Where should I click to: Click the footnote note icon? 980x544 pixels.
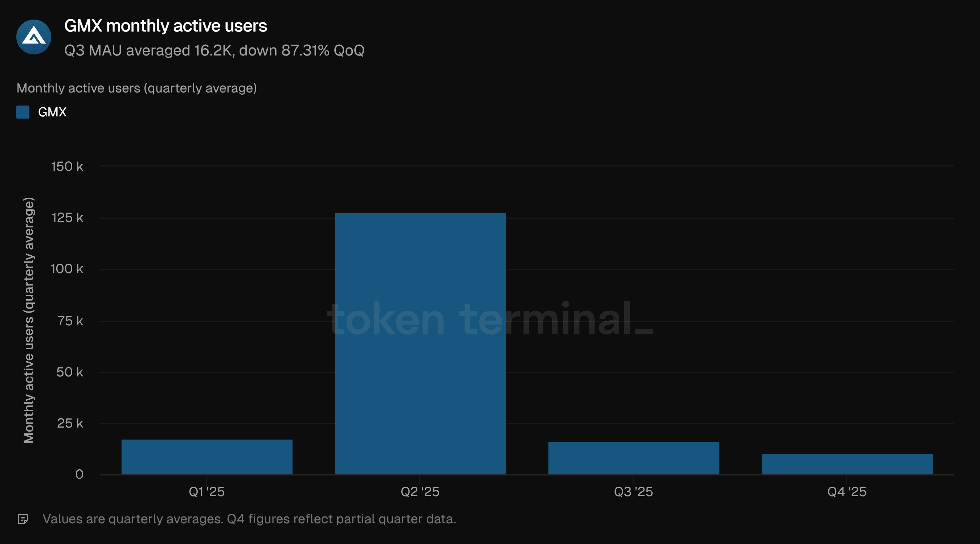coord(23,519)
